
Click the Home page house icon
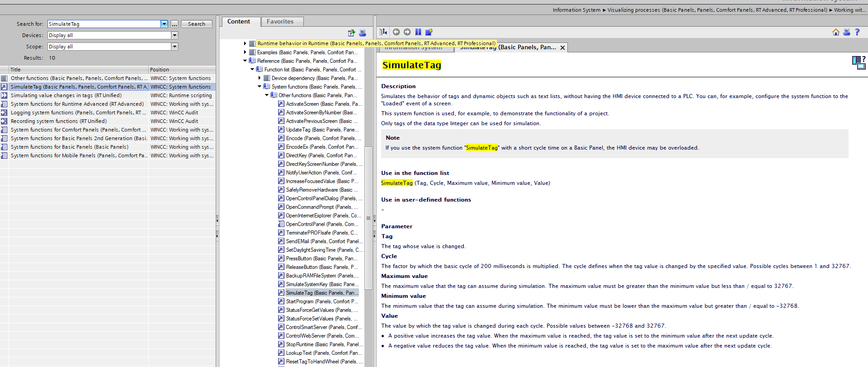click(x=835, y=32)
